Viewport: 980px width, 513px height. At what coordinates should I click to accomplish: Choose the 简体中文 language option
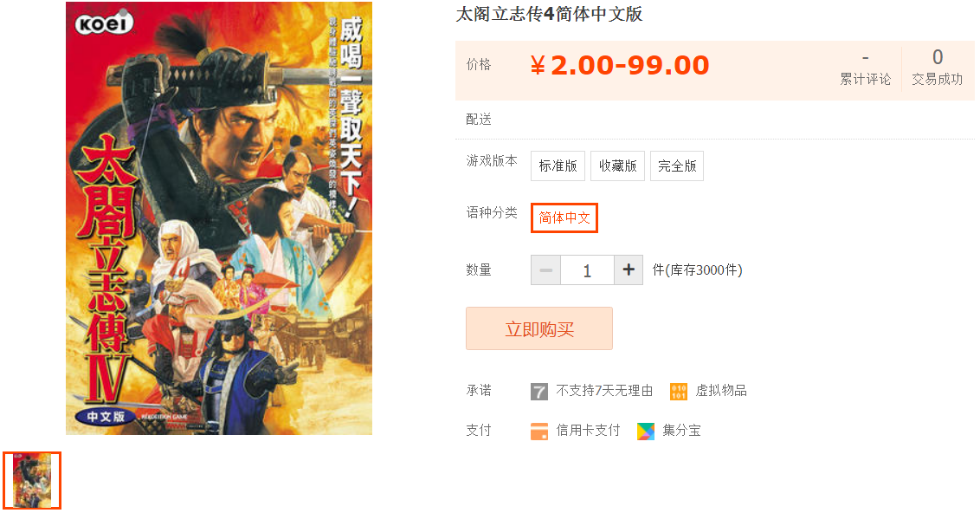(564, 218)
